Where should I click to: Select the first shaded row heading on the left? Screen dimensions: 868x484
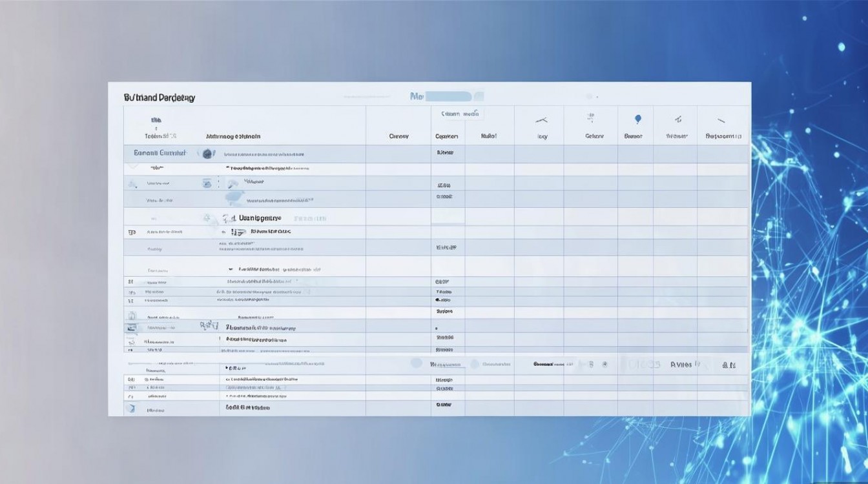pyautogui.click(x=160, y=153)
